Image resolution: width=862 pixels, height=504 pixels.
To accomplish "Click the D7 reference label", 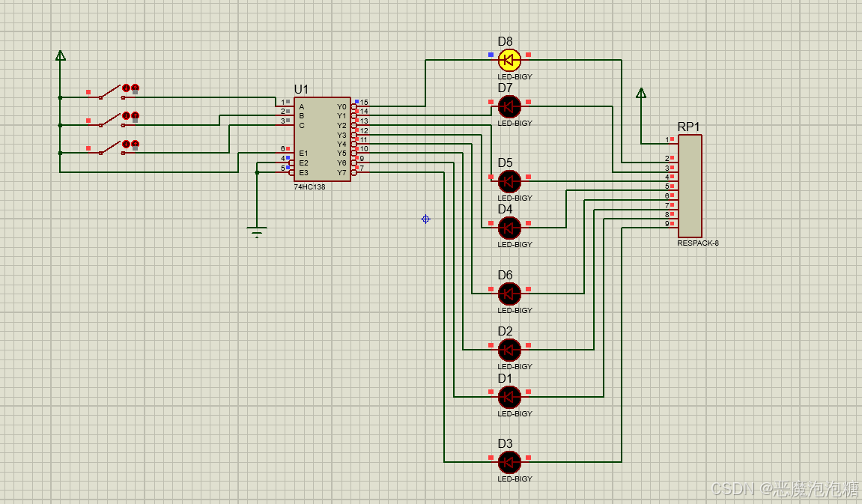I will point(505,88).
